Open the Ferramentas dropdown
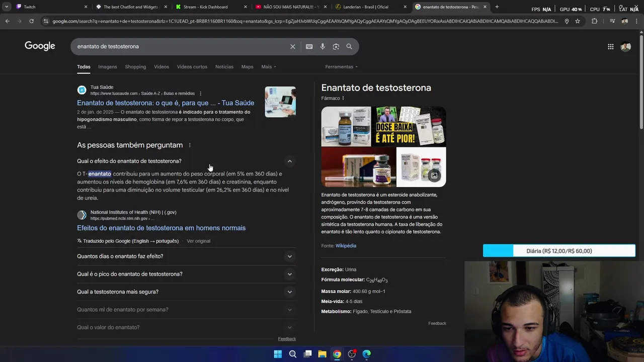The height and width of the screenshot is (362, 644). click(x=342, y=67)
